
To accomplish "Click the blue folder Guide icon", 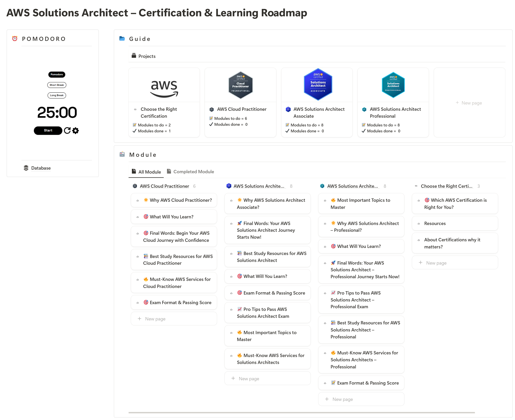I will (x=122, y=39).
